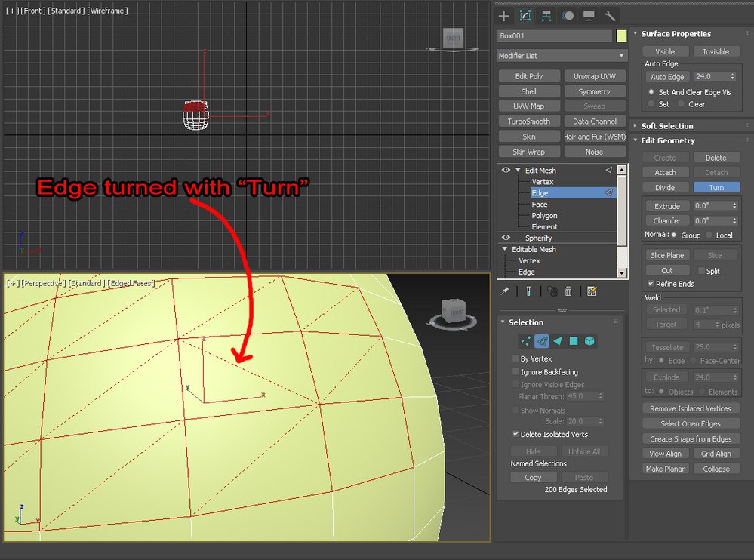Select Vertex under Editable Mesh stack
This screenshot has width=754, height=560.
pyautogui.click(x=529, y=260)
